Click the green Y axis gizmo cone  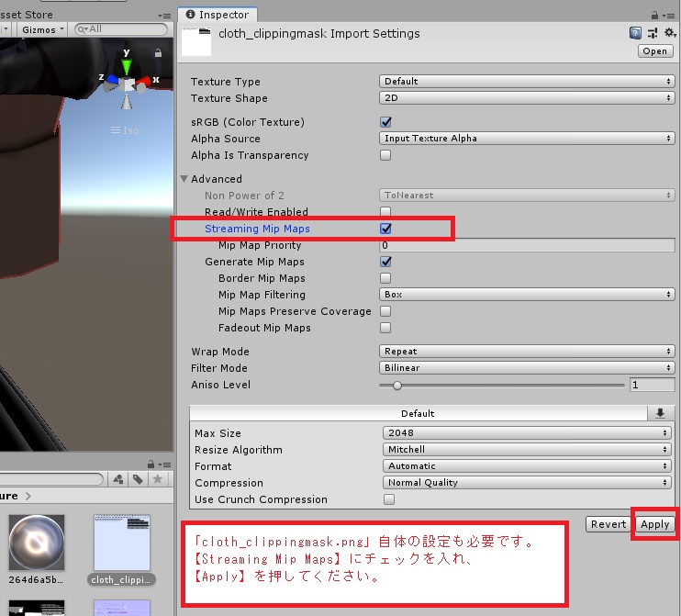tap(127, 67)
